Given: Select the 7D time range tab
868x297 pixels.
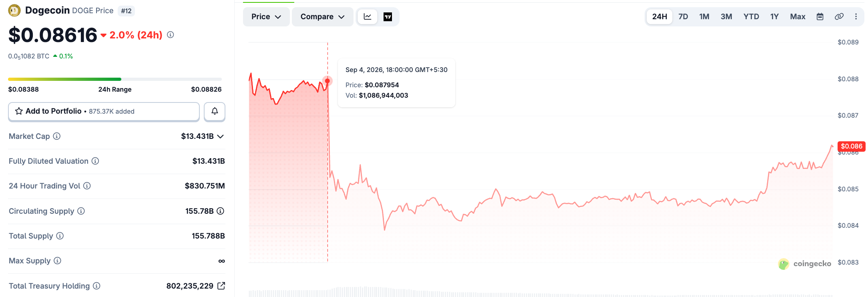Looking at the screenshot, I should pyautogui.click(x=683, y=16).
